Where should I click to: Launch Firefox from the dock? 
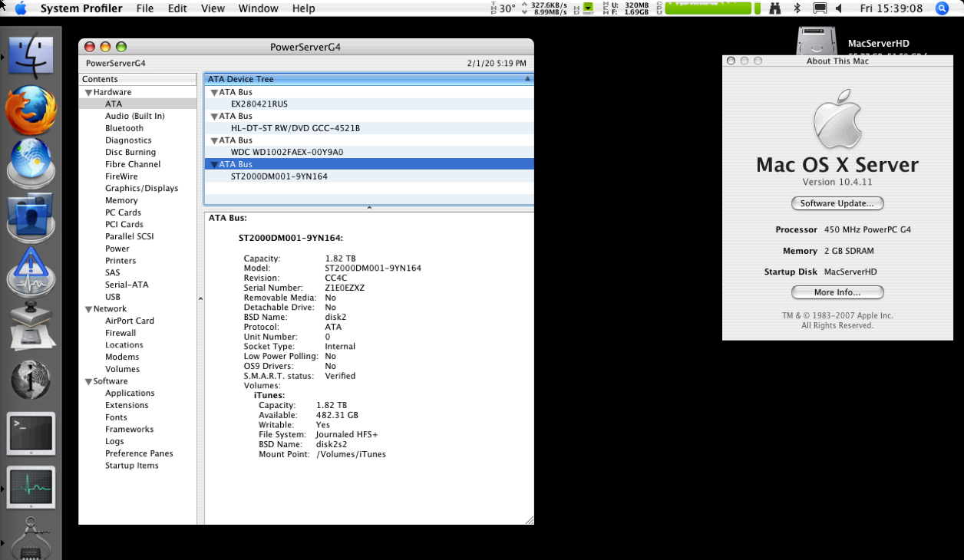pyautogui.click(x=31, y=111)
